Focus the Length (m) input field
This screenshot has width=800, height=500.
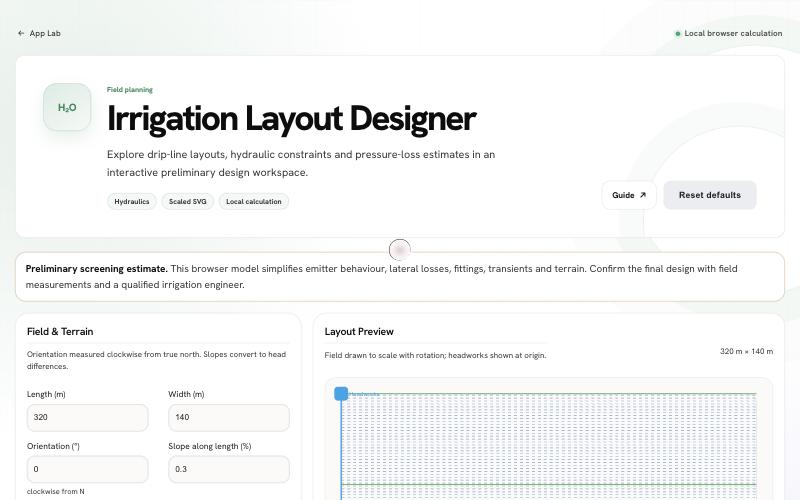click(87, 417)
